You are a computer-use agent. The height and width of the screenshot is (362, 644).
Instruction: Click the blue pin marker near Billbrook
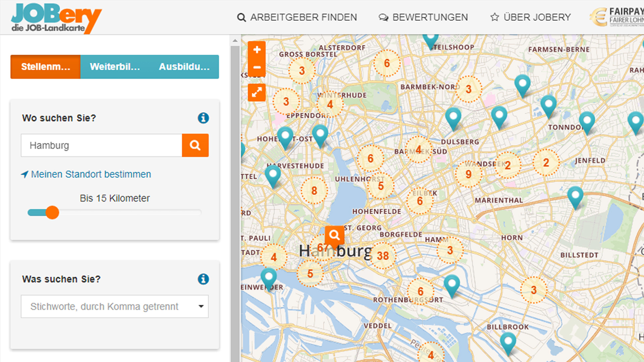point(508,342)
